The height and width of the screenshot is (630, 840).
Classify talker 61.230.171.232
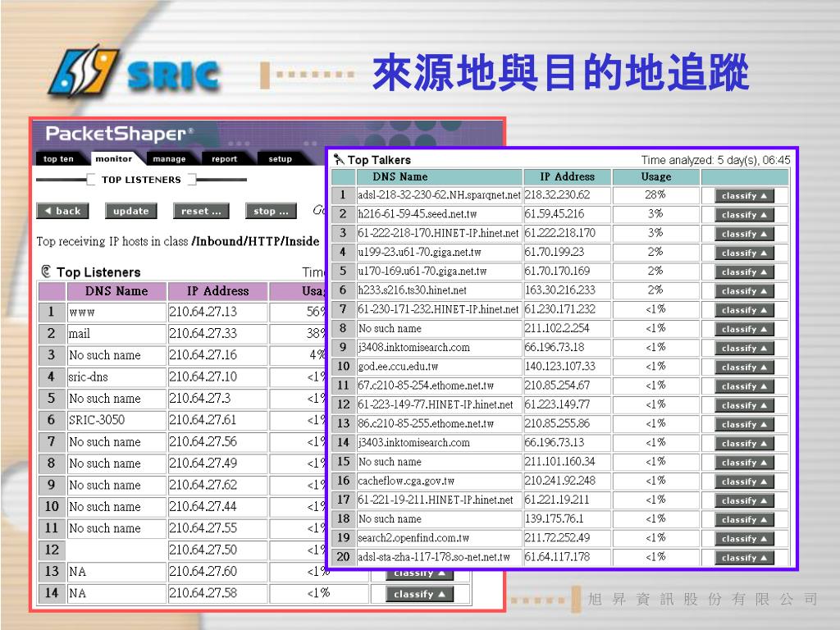pos(744,310)
